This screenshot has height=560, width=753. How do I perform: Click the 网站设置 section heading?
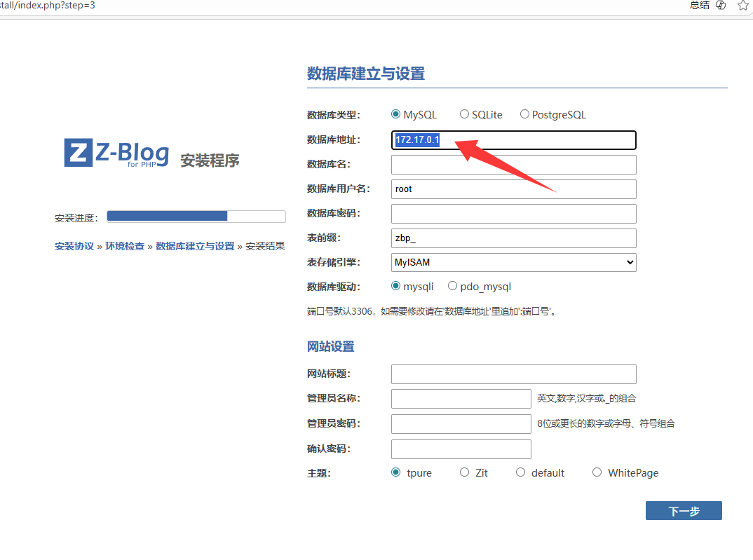[330, 346]
